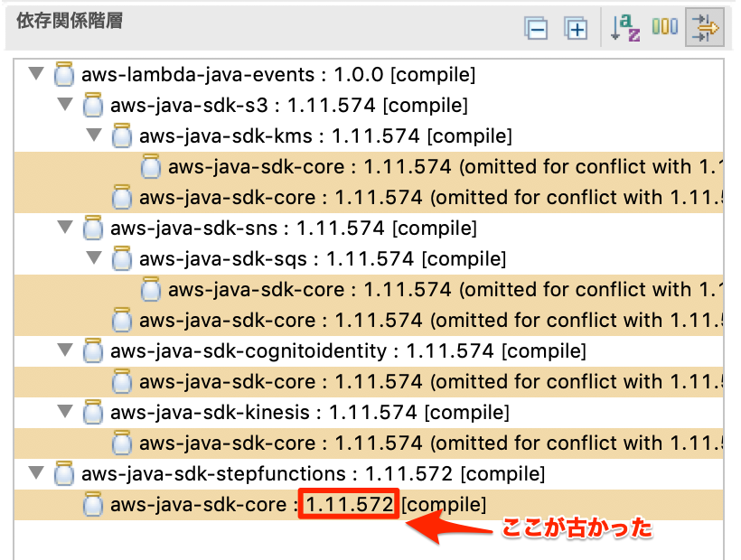Click jar icon of core child under kinesis
The image size is (741, 560).
121,443
